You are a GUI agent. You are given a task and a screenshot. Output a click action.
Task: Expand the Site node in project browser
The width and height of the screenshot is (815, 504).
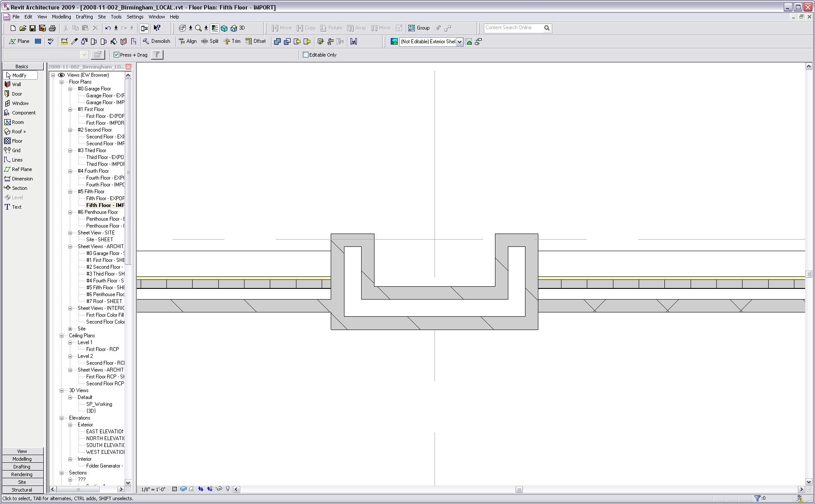(x=70, y=329)
